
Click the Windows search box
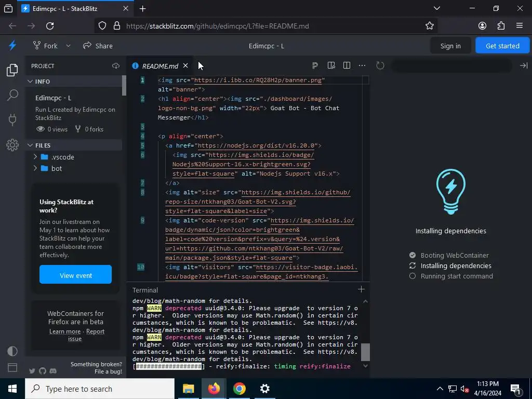(100, 389)
